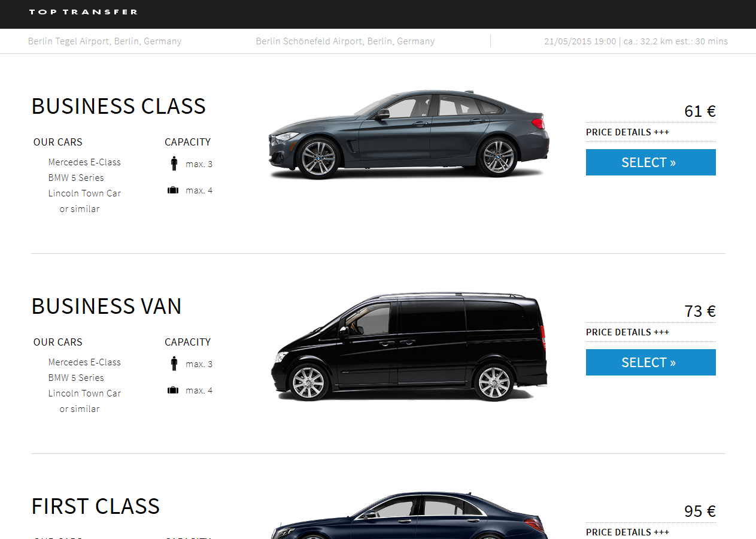756x539 pixels.
Task: Click the 95 € First Class price
Action: coord(700,511)
